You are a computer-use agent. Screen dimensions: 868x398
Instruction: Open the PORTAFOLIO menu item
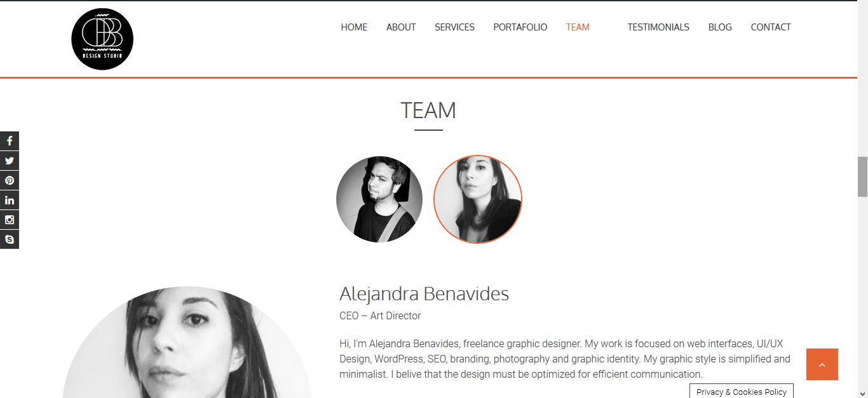coord(520,27)
